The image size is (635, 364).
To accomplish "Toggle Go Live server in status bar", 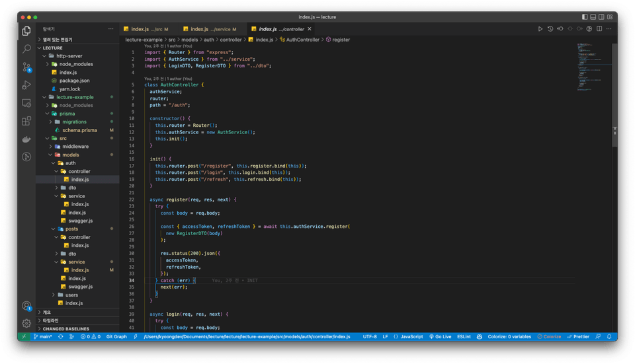I will (440, 336).
